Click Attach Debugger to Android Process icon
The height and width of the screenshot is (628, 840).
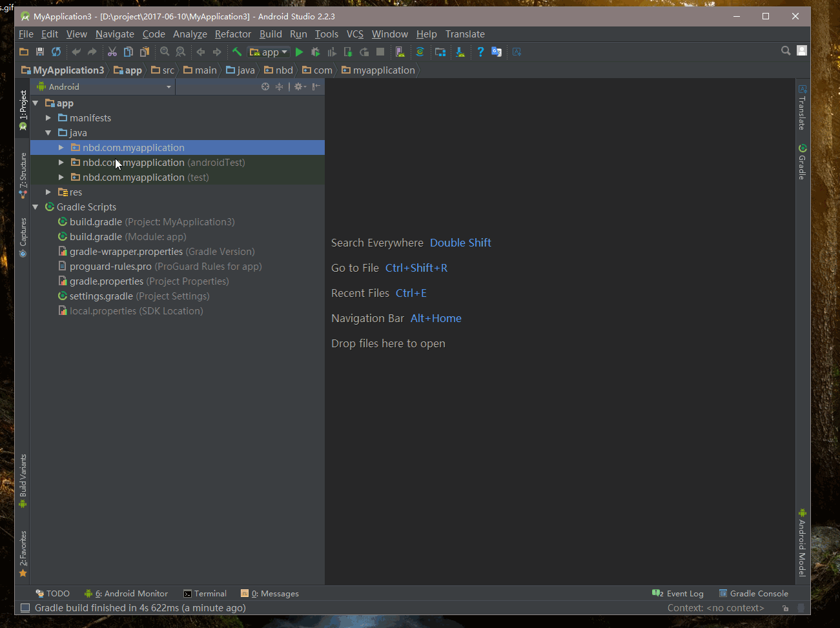tap(348, 52)
